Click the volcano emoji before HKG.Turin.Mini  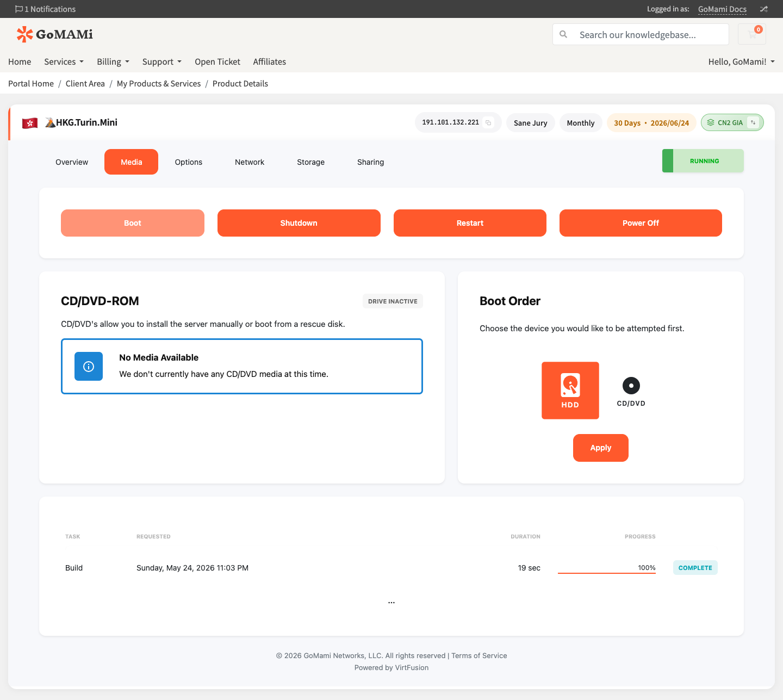click(50, 122)
